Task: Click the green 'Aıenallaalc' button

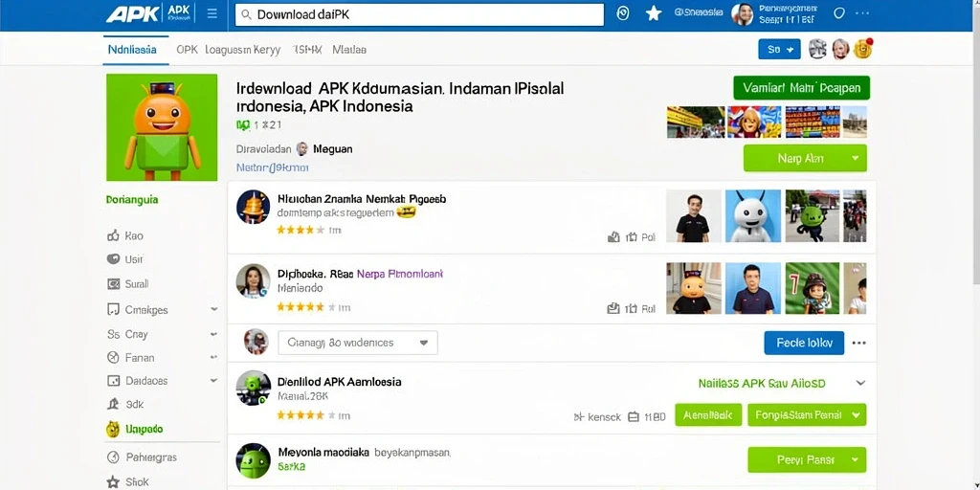Action: click(x=708, y=415)
